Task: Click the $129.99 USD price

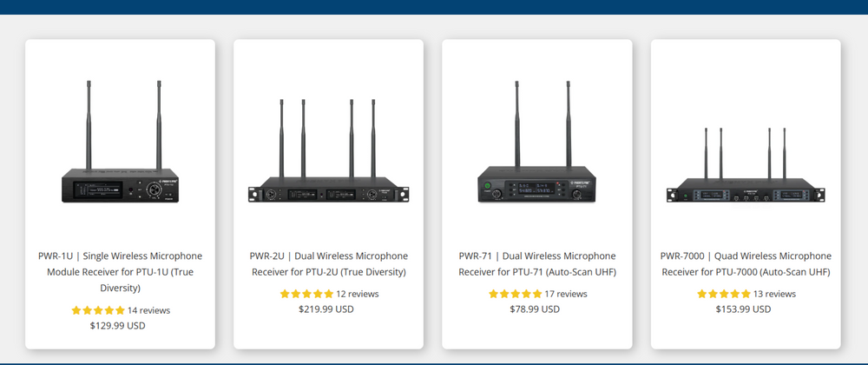Action: pos(118,326)
